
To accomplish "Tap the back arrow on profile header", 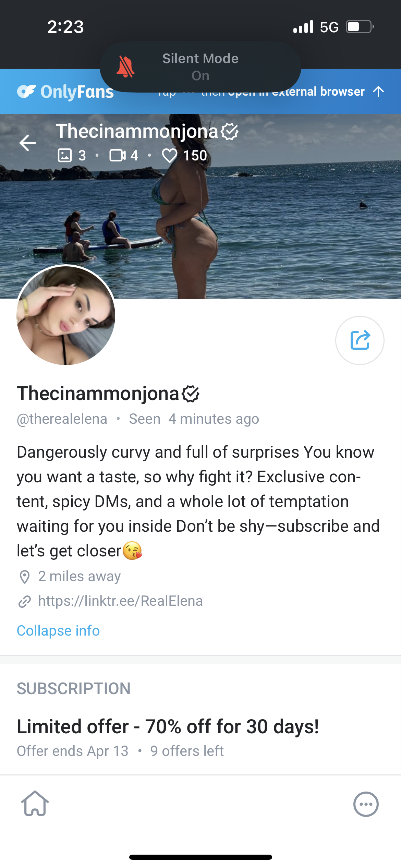I will [28, 143].
